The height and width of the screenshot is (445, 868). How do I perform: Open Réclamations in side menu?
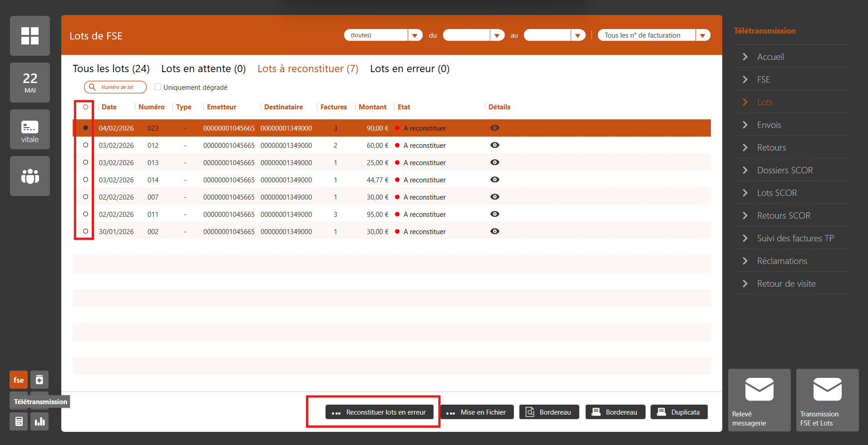point(782,261)
